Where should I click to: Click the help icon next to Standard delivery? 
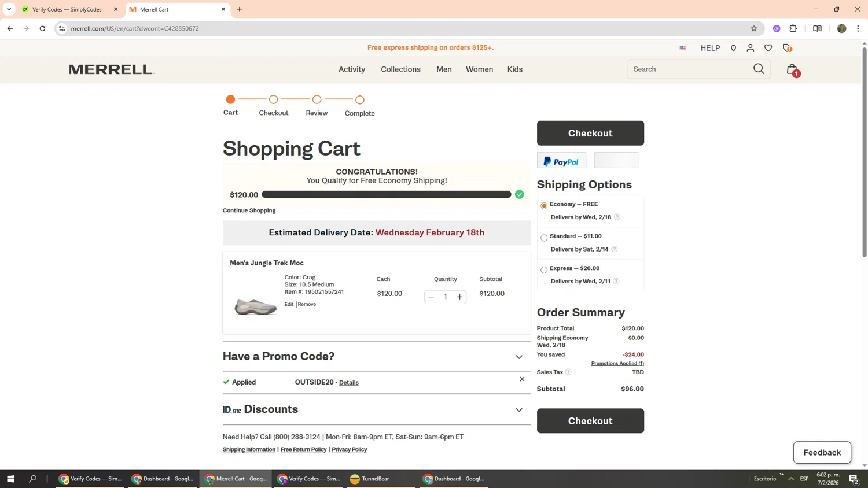point(614,249)
